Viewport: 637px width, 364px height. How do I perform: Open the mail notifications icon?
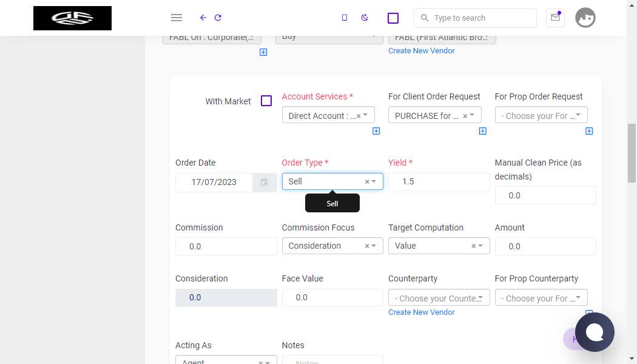pyautogui.click(x=555, y=18)
